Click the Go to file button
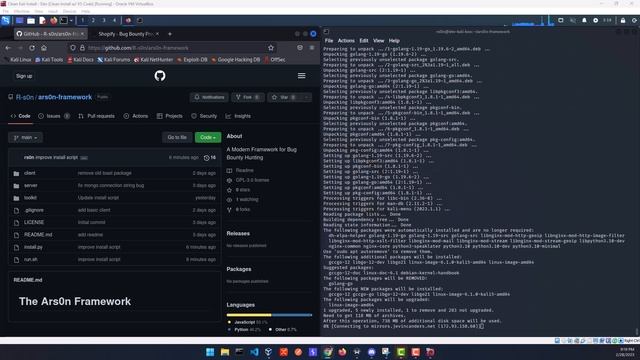Image resolution: width=640 pixels, height=360 pixels. point(177,138)
